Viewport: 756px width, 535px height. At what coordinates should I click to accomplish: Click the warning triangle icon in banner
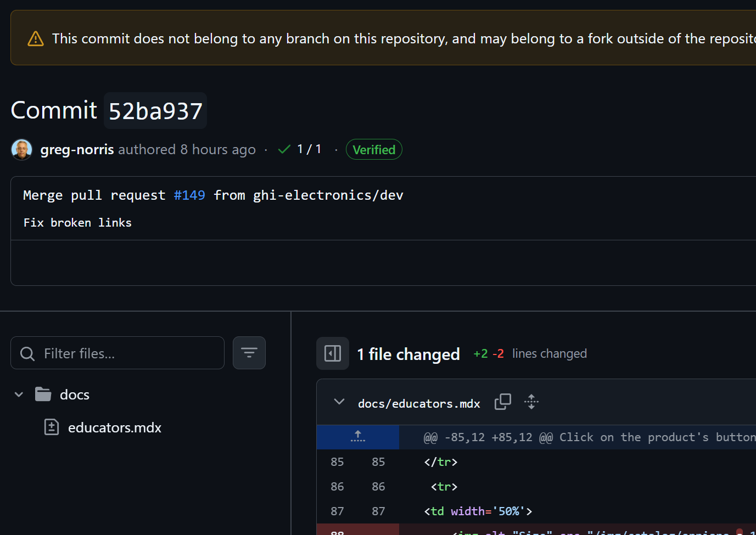pos(36,39)
